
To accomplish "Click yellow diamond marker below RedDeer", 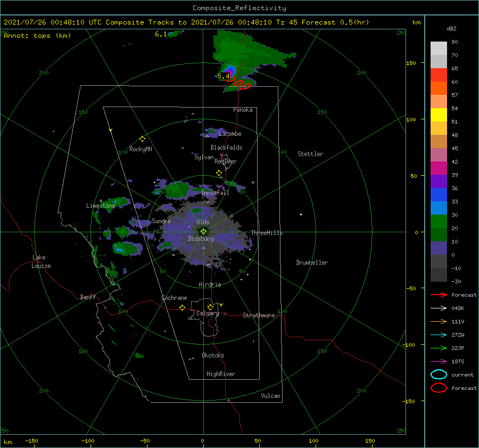I will (x=219, y=173).
